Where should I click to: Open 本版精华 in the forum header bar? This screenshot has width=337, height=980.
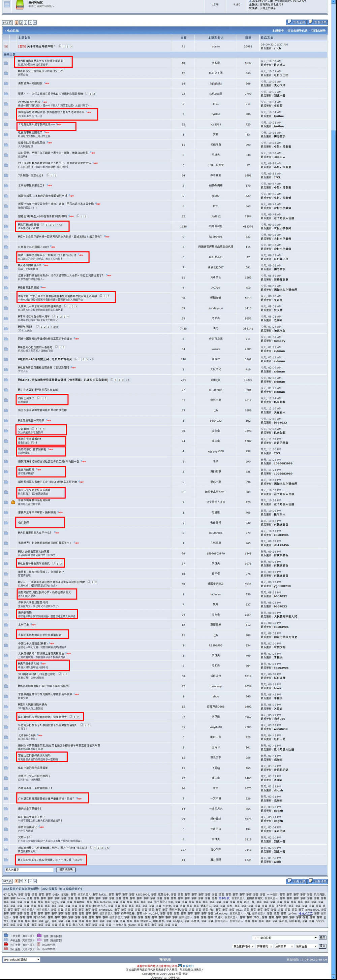278,30
